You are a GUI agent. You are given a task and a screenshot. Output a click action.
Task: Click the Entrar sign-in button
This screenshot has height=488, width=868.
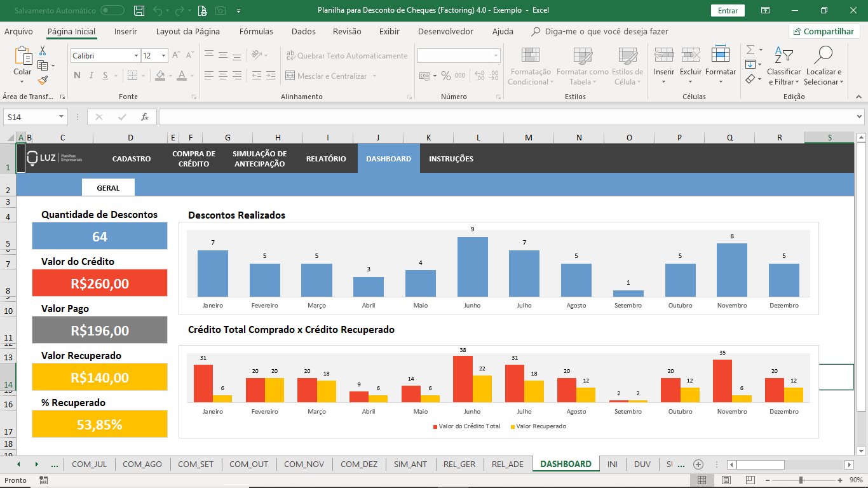pyautogui.click(x=728, y=10)
